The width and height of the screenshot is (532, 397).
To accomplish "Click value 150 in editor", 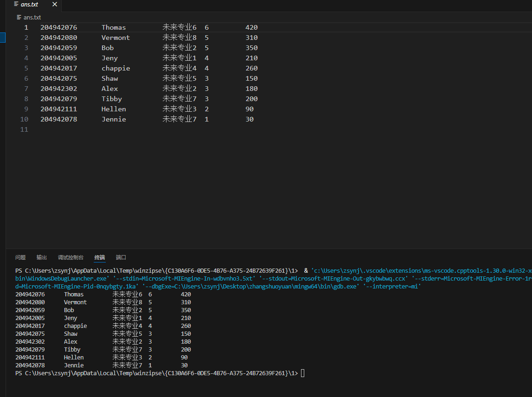I will point(251,78).
